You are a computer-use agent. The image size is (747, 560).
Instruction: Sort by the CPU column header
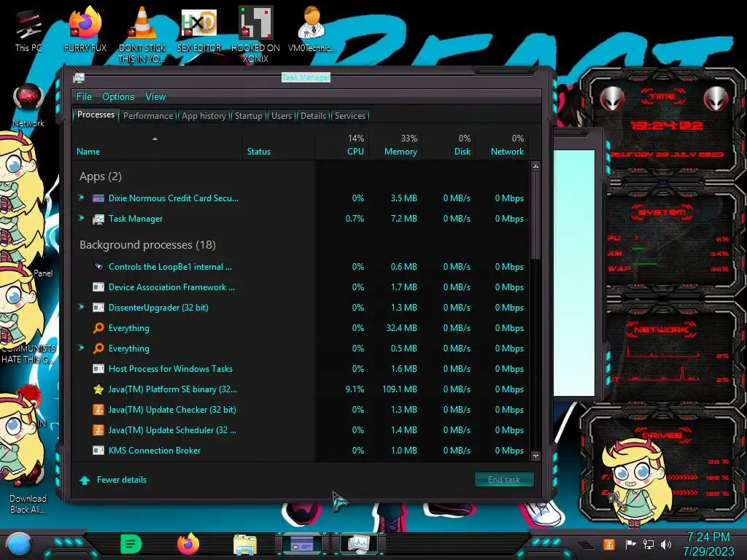coord(342,145)
